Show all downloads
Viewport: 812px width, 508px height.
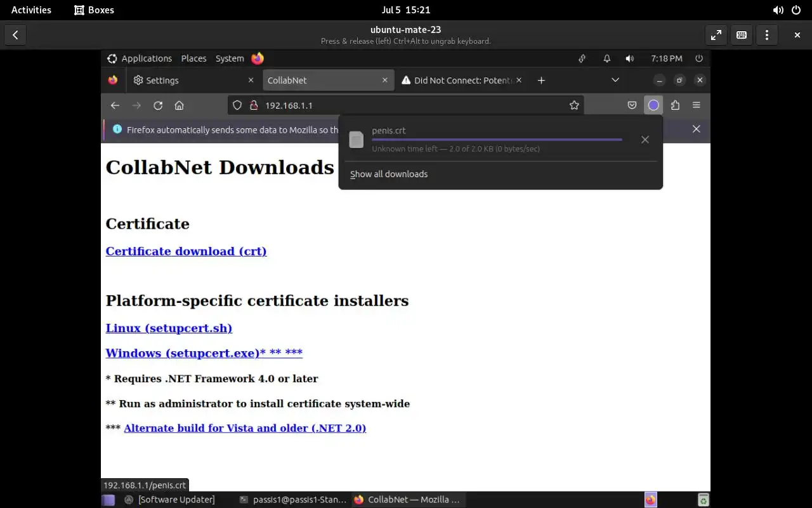click(x=389, y=174)
